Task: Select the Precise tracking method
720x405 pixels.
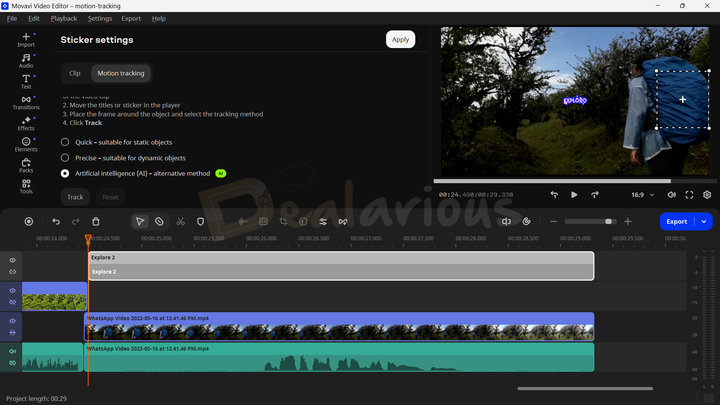Action: click(x=65, y=158)
